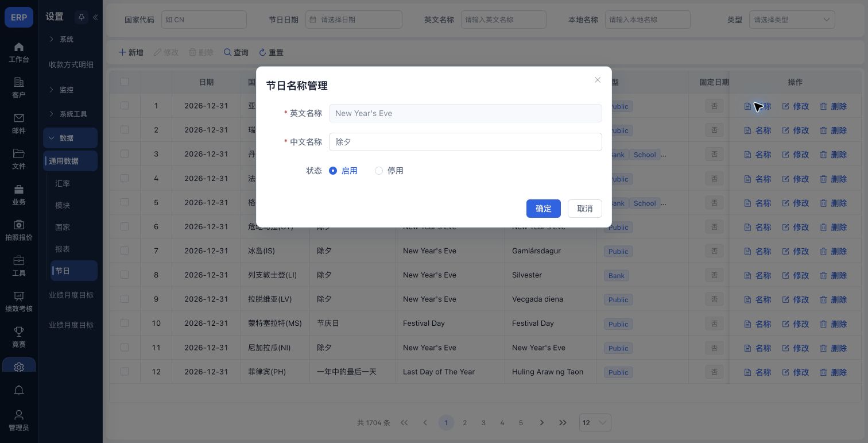This screenshot has height=443, width=868.
Task: Click the next page arrow in pagination
Action: 541,423
